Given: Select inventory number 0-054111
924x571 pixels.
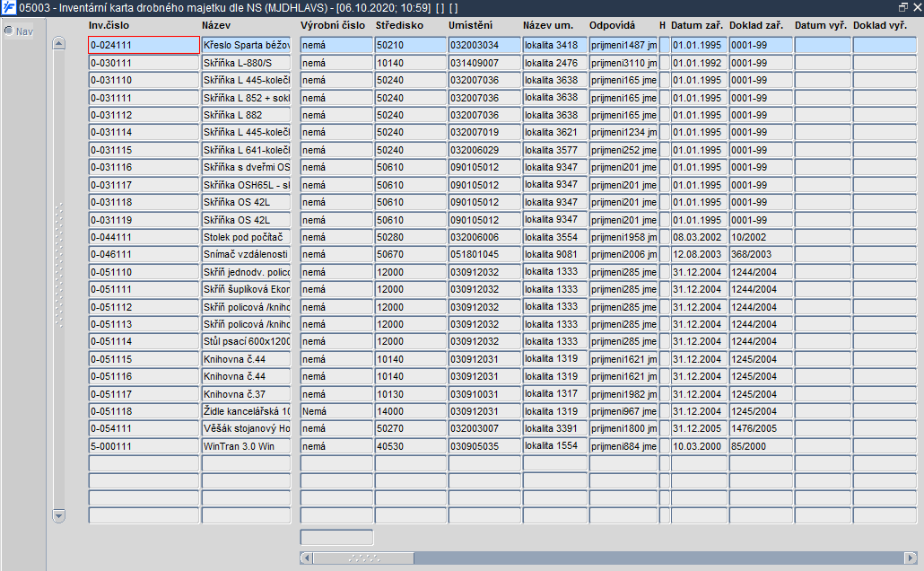Looking at the screenshot, I should (144, 428).
